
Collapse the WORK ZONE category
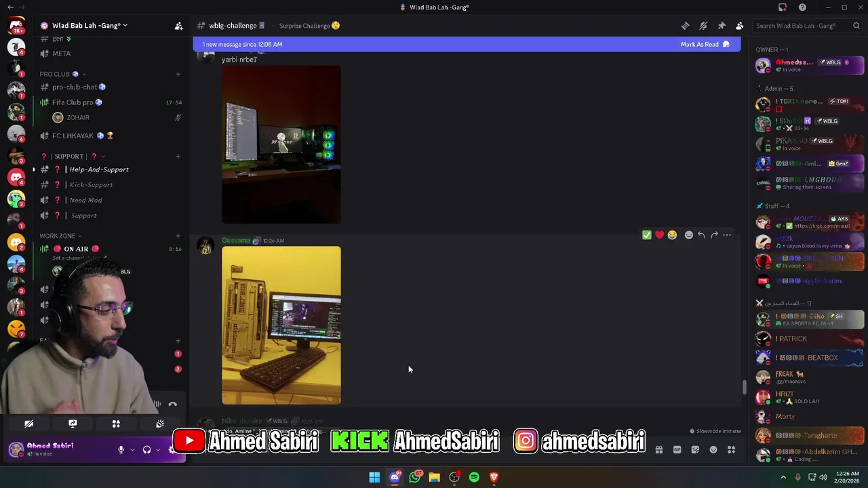click(60, 236)
